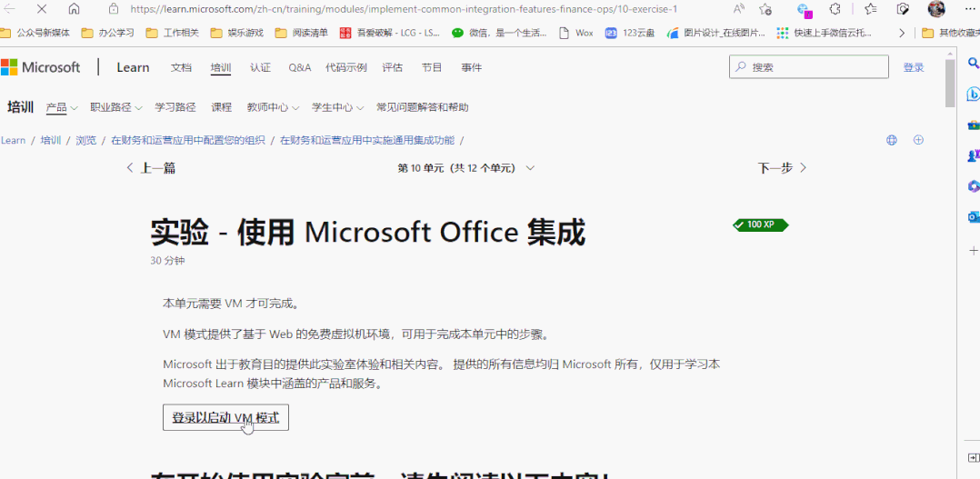
Task: View site lock information icon
Action: point(113,9)
